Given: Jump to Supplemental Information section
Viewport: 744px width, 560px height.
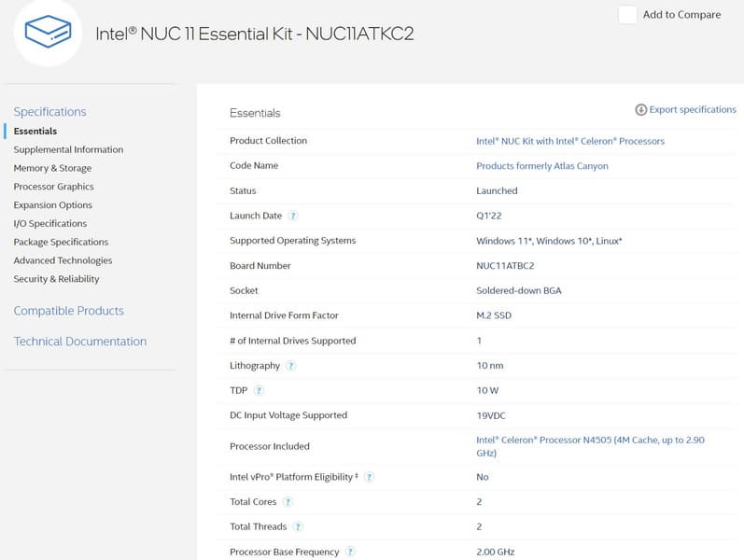Looking at the screenshot, I should pyautogui.click(x=68, y=149).
